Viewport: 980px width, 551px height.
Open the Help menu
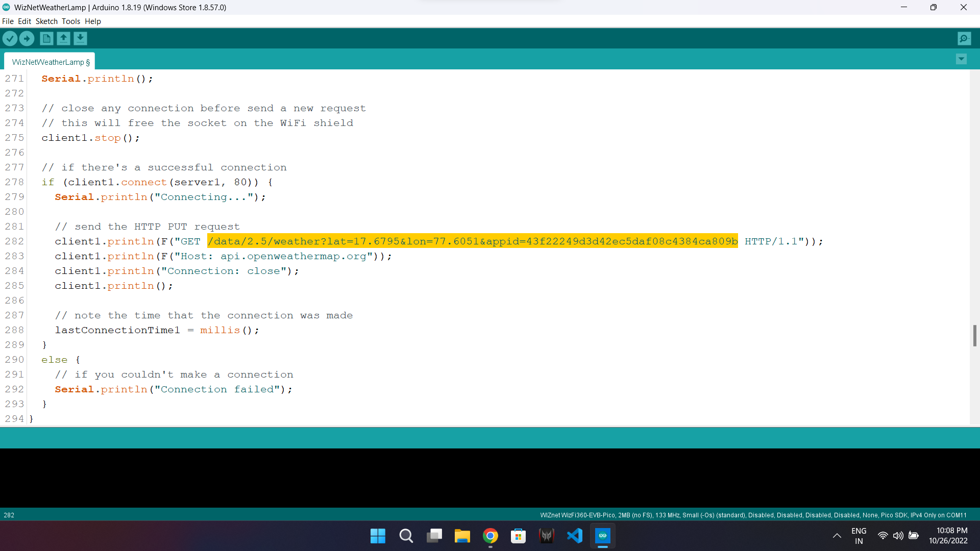pyautogui.click(x=93, y=21)
